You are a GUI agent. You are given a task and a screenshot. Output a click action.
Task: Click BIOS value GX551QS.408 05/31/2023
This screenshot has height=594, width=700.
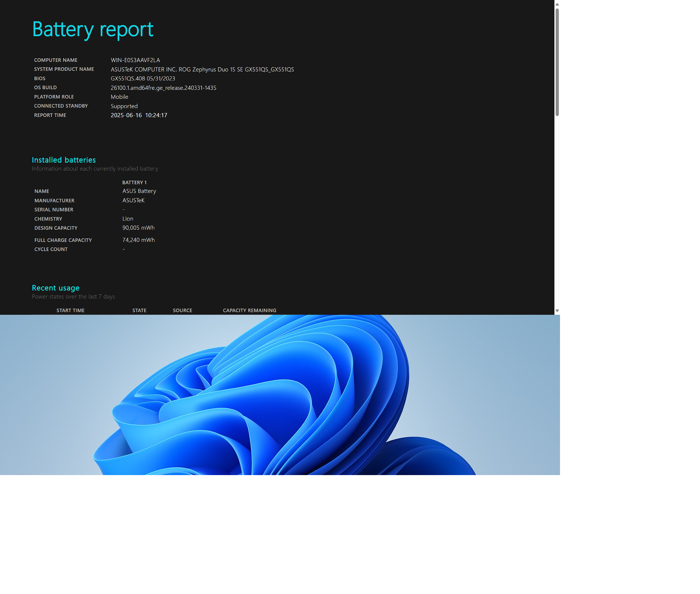(x=143, y=79)
